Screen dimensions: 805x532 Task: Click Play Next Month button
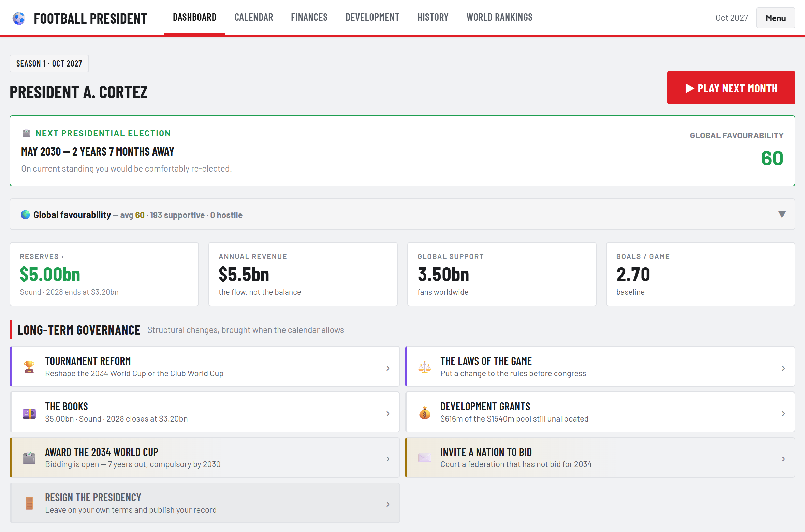[x=731, y=88]
